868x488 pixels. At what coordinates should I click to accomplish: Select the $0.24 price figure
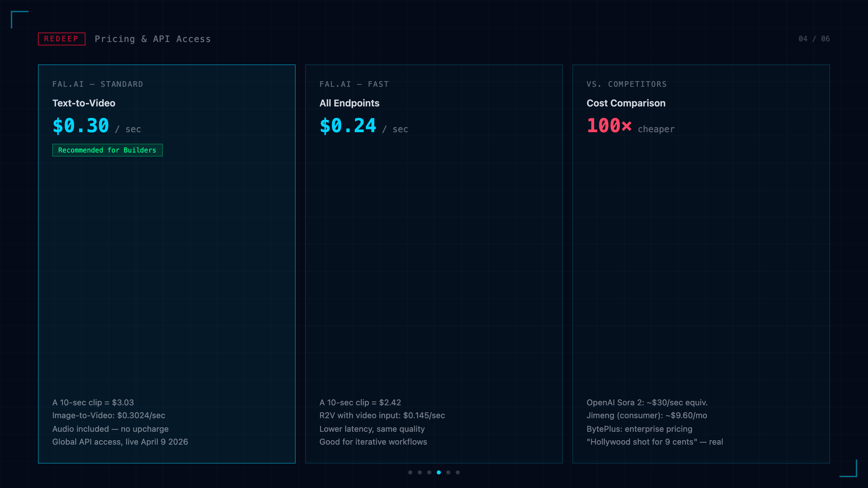[x=348, y=126]
